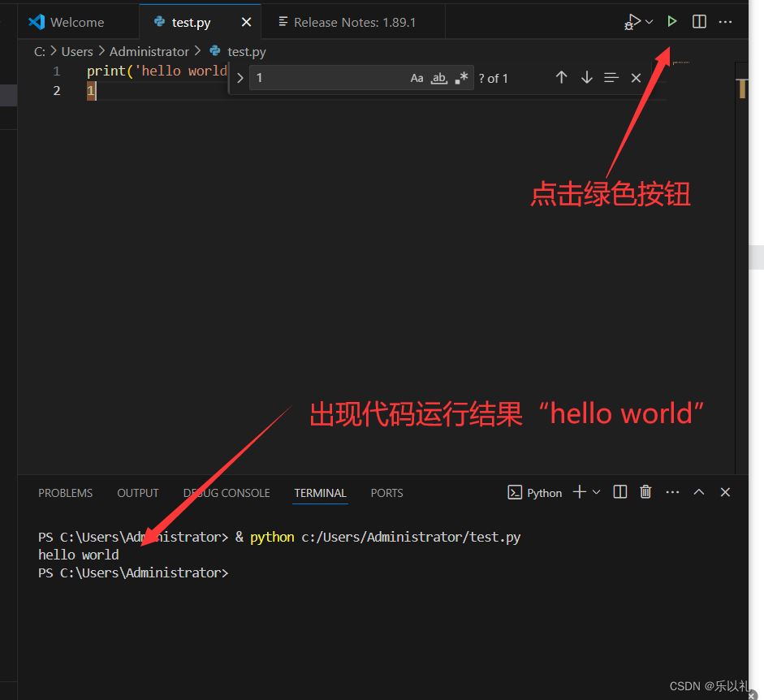This screenshot has height=700, width=764.
Task: Enable regular expression search
Action: [x=462, y=78]
